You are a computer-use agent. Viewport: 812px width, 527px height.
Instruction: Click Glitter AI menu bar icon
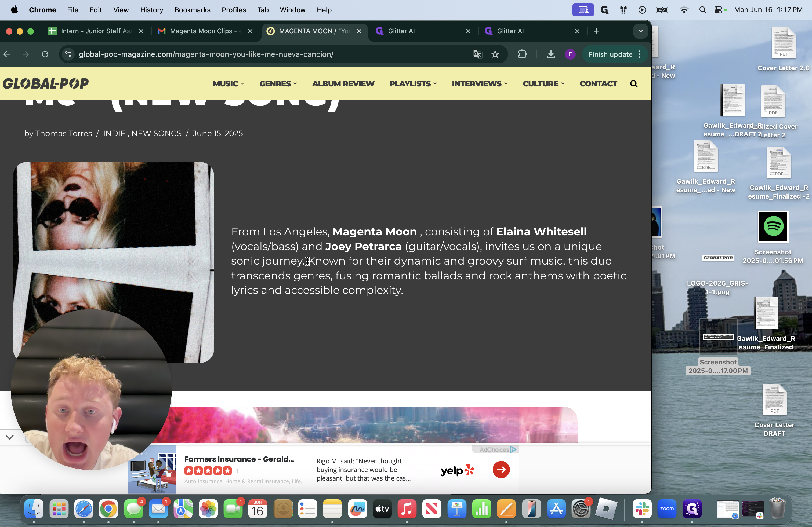pyautogui.click(x=604, y=10)
